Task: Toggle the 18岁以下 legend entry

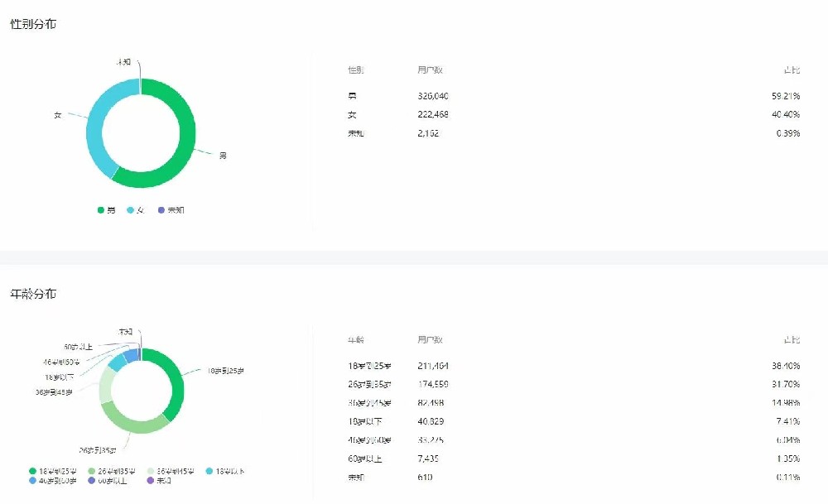Action: [x=225, y=471]
